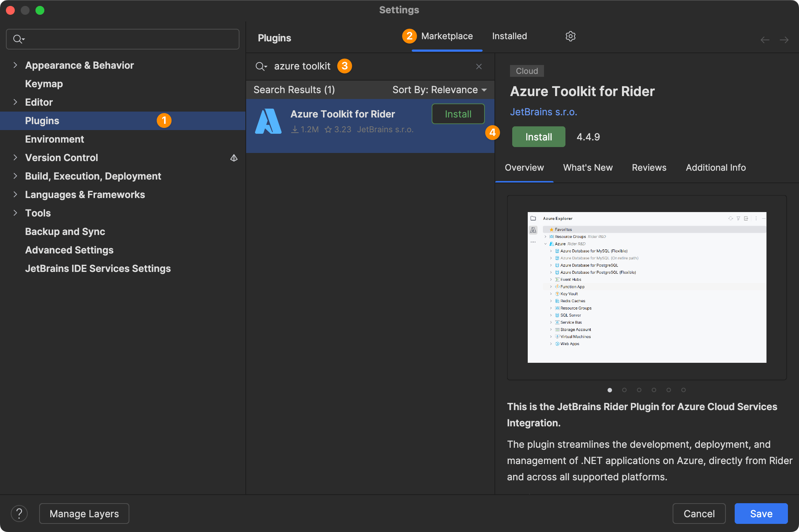Viewport: 799px width, 532px height.
Task: Click the help question mark icon
Action: (x=19, y=514)
